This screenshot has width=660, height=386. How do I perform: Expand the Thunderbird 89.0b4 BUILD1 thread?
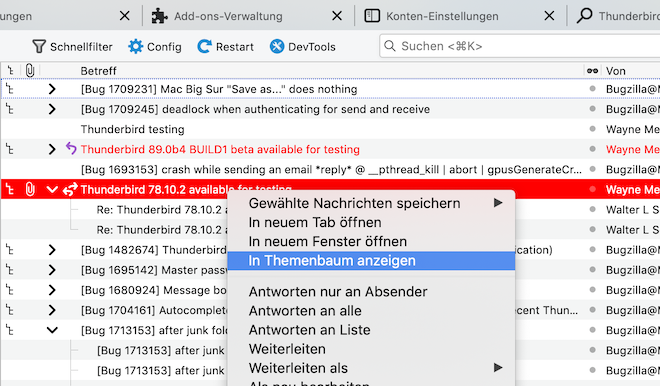[x=52, y=149]
